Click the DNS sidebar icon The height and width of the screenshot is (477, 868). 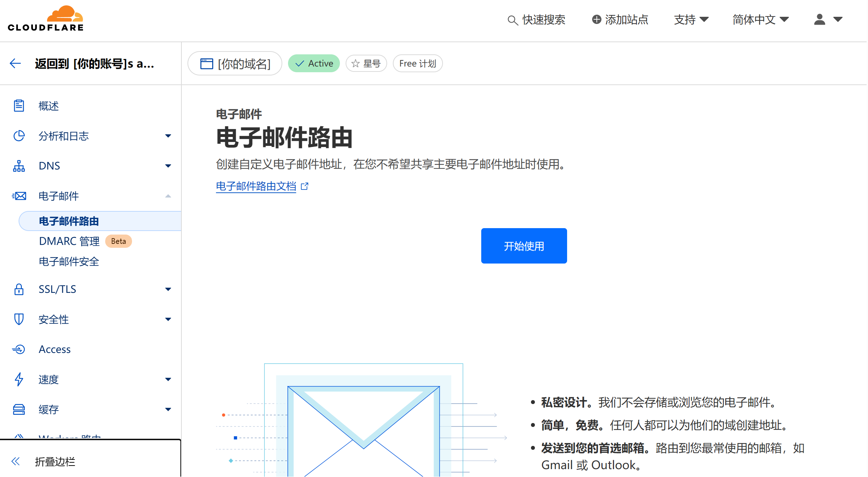point(19,166)
